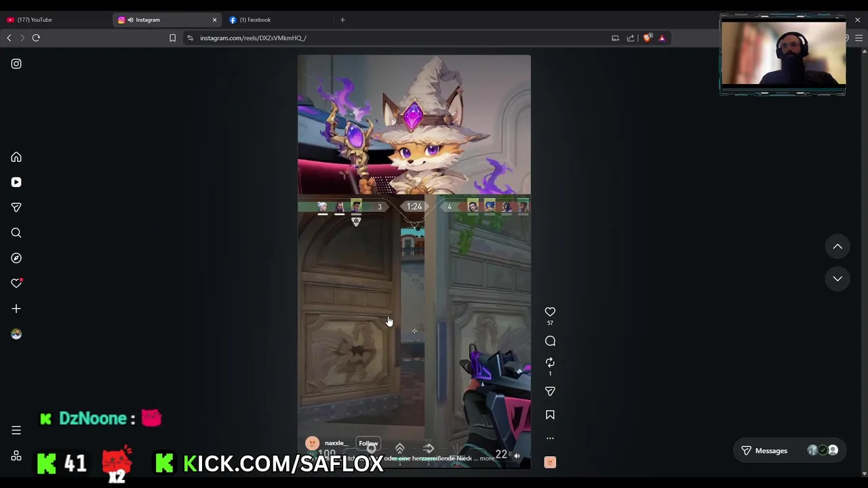The image size is (868, 488).
Task: Open naxxle_ profile picture
Action: (312, 443)
